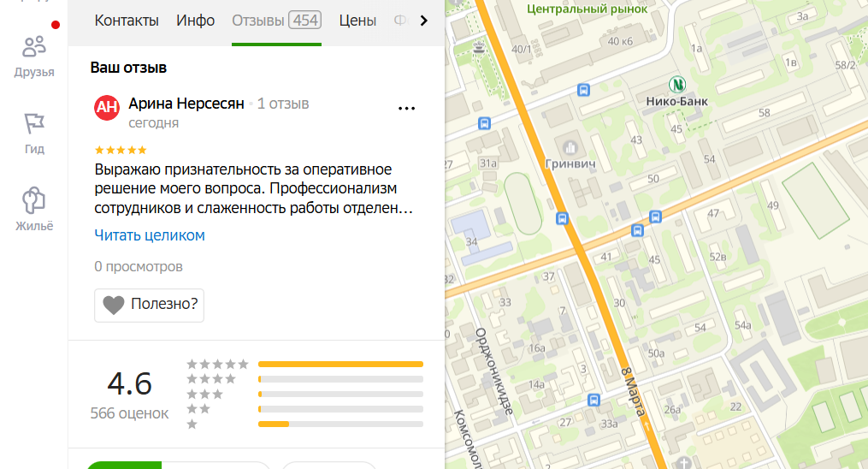Filter by two-star ratings bar
This screenshot has height=469, width=868.
[x=340, y=409]
